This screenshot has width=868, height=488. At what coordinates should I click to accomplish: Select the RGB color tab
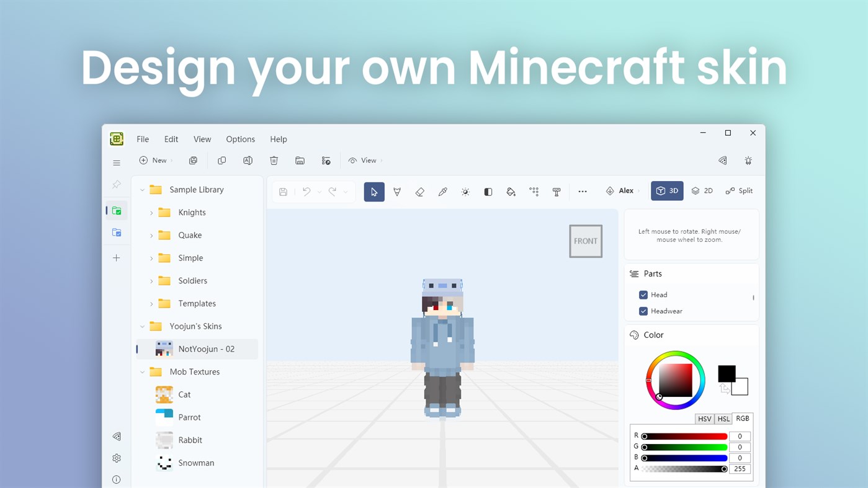pyautogui.click(x=743, y=419)
